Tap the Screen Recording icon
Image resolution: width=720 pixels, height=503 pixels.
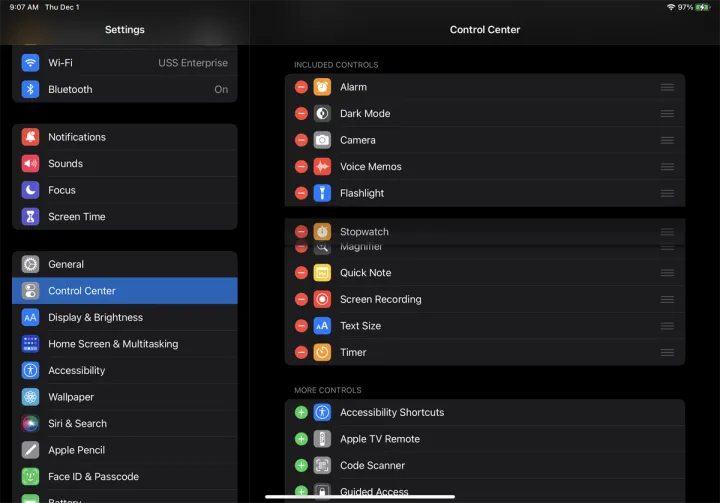tap(322, 299)
